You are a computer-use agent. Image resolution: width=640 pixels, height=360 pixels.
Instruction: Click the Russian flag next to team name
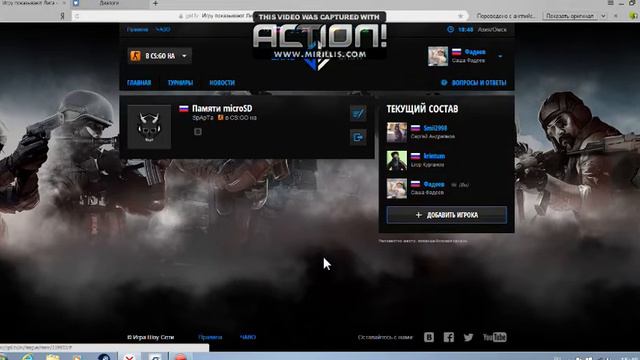[x=184, y=109]
